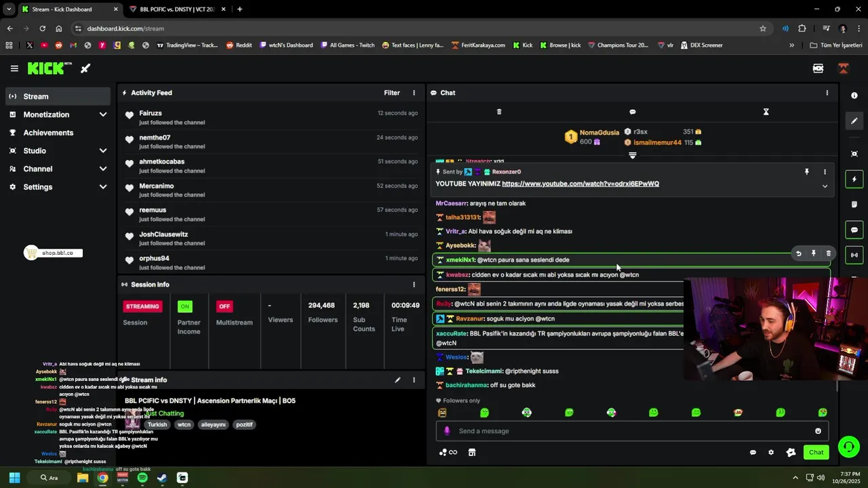
Task: Bookmark this page with the star icon
Action: pos(763,28)
